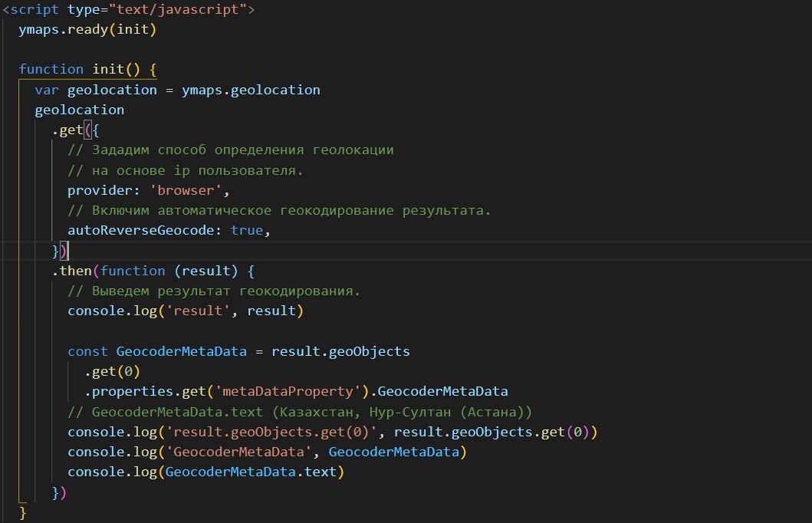Click comment 'Зададим способ определения геолокации'
The width and height of the screenshot is (812, 523).
[x=231, y=150]
